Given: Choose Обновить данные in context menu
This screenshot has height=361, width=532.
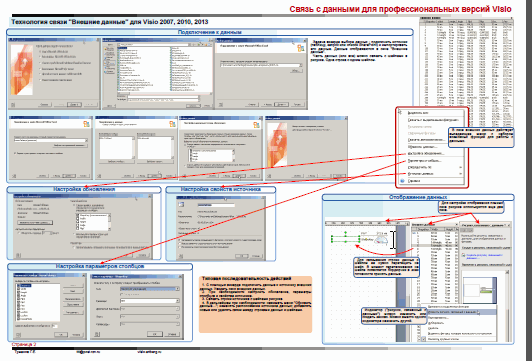Looking at the screenshot, I should pyautogui.click(x=422, y=147).
